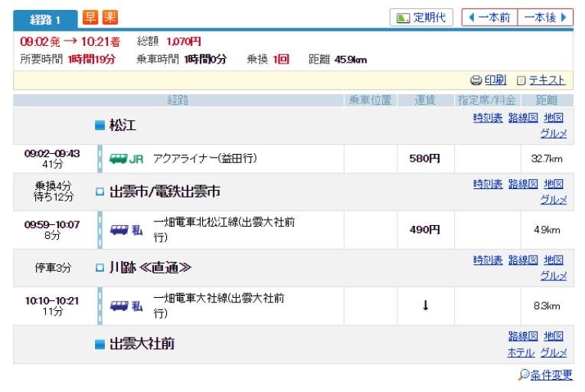Open 時刻表 for 出雲市/電鉄出雲市
This screenshot has height=392, width=585.
click(488, 184)
